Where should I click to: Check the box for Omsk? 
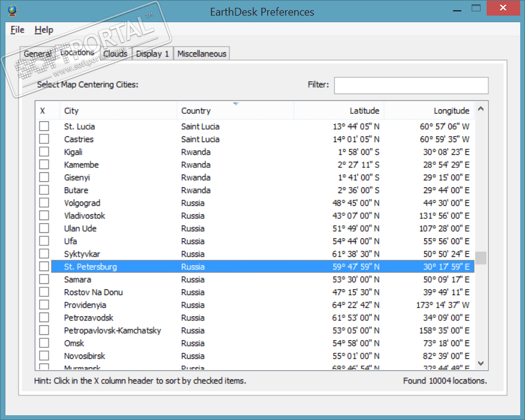[44, 343]
